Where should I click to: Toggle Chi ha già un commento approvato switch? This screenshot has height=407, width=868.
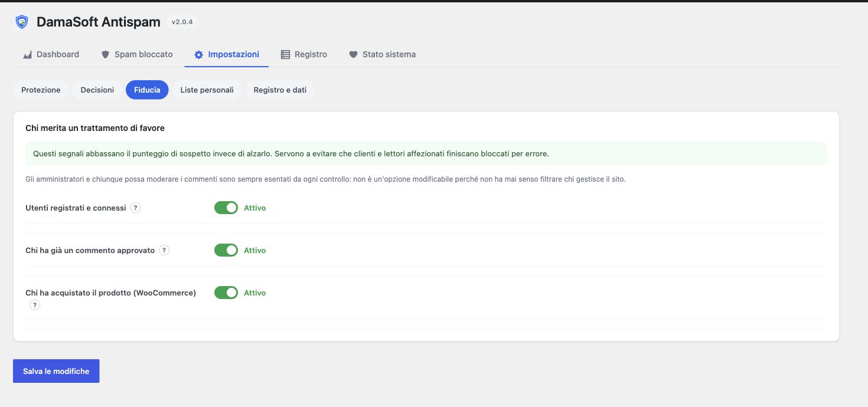click(226, 250)
